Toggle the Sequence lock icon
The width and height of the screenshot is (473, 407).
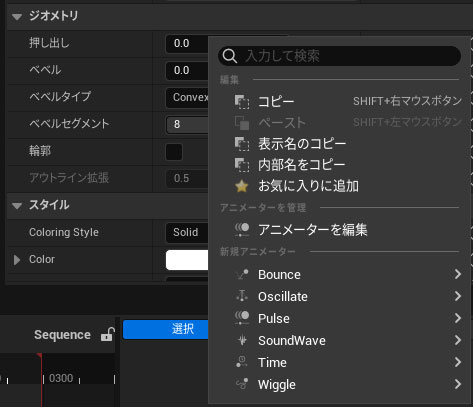tap(107, 334)
